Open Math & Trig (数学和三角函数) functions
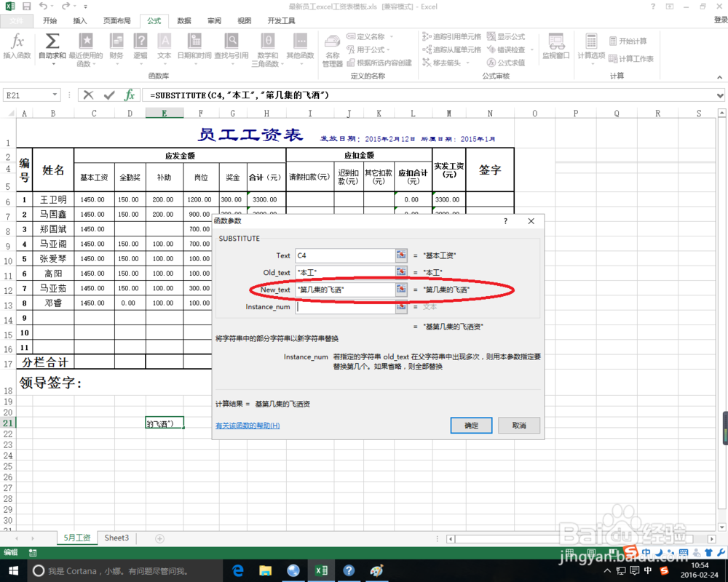 [267, 49]
